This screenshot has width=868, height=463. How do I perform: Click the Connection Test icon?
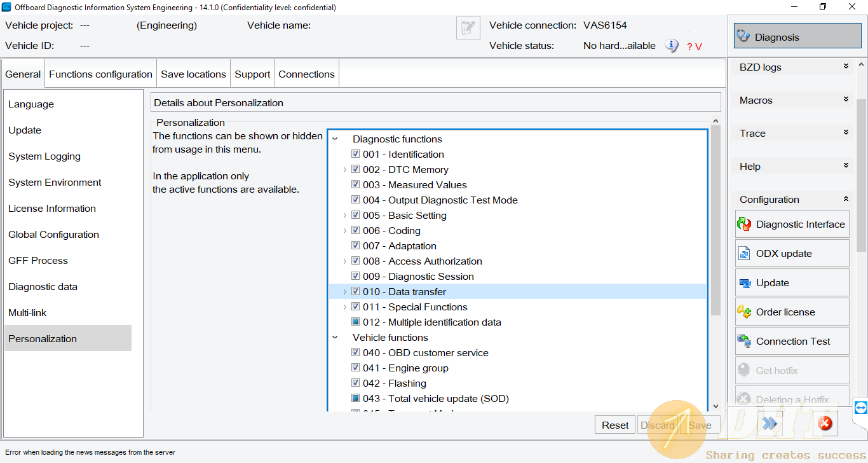[744, 342]
